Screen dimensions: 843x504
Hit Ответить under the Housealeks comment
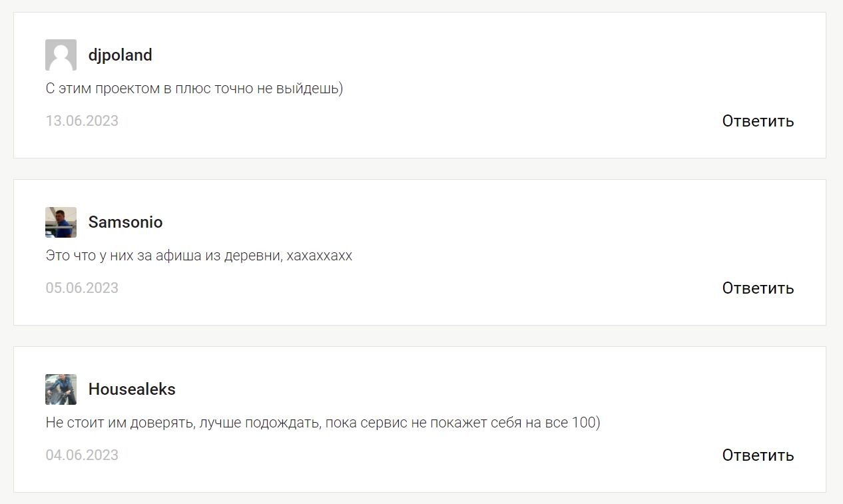coord(758,455)
